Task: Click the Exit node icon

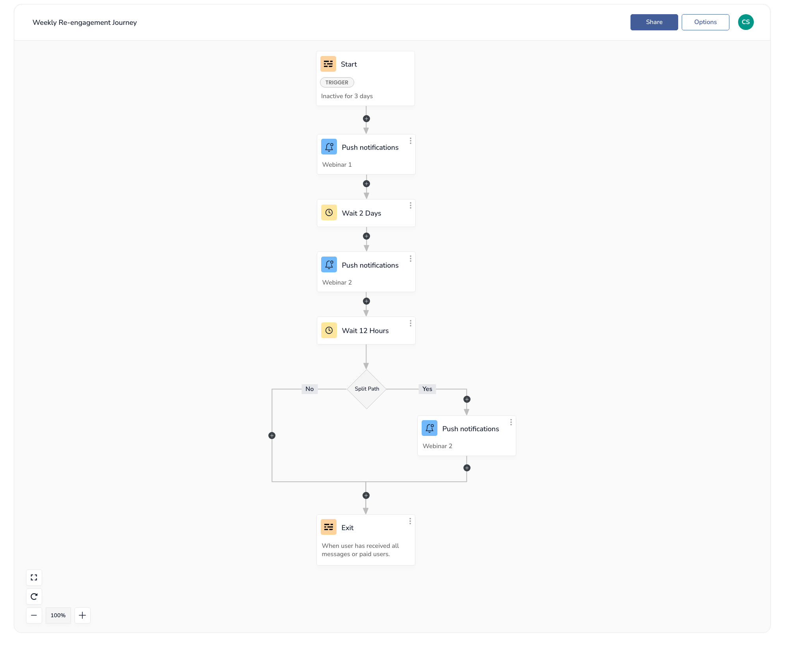Action: [x=328, y=527]
